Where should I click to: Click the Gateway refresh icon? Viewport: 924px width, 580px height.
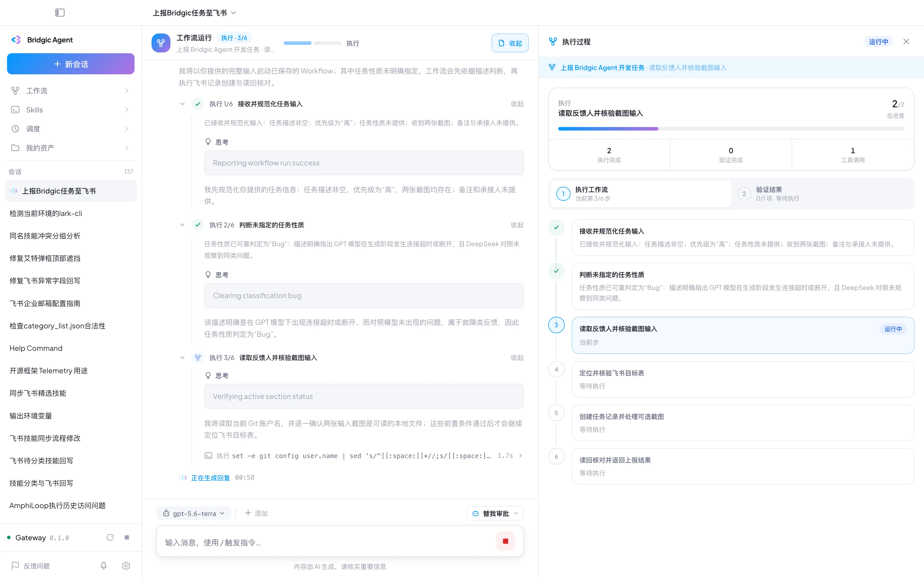tap(110, 537)
